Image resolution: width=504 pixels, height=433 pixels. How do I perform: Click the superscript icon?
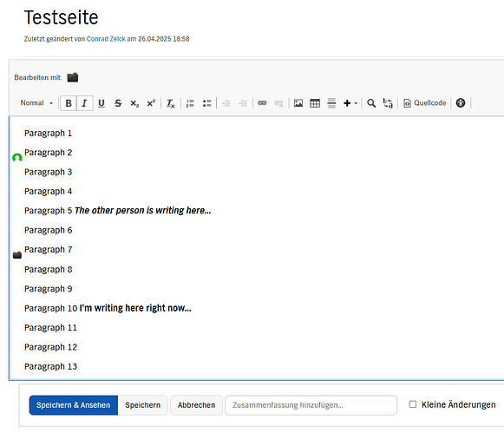point(151,103)
